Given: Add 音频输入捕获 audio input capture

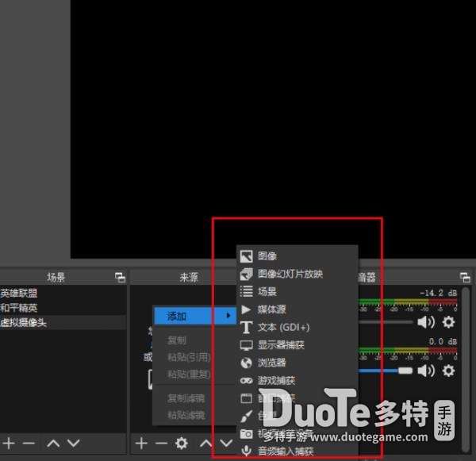Looking at the screenshot, I should coord(297,451).
